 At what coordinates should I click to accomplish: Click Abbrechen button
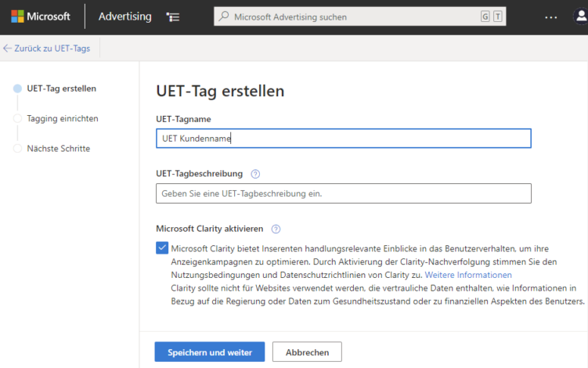click(307, 352)
